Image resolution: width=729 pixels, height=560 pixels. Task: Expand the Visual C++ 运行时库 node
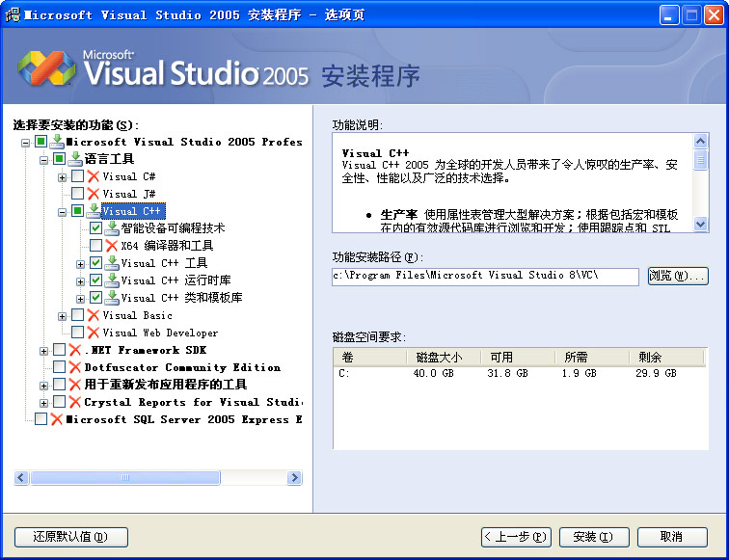pos(80,281)
